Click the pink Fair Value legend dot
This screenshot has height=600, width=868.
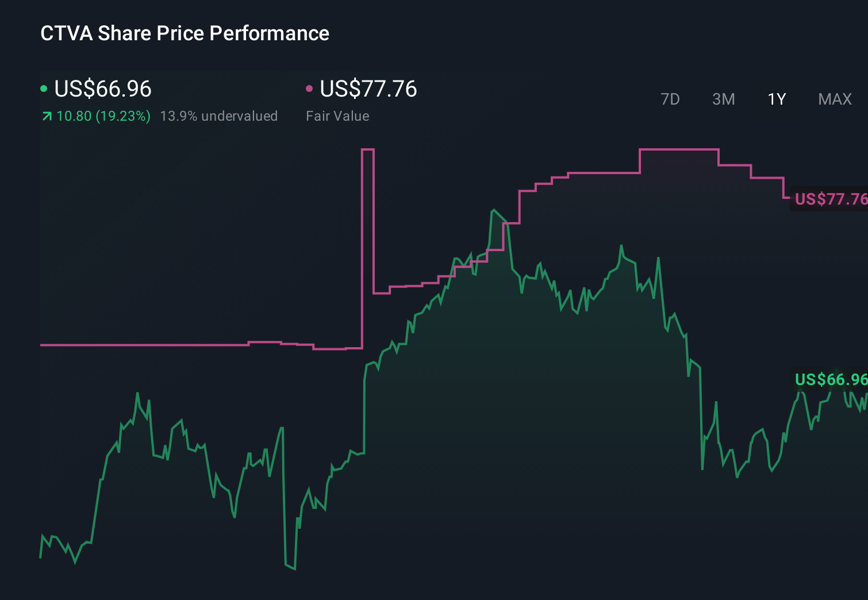[x=310, y=88]
